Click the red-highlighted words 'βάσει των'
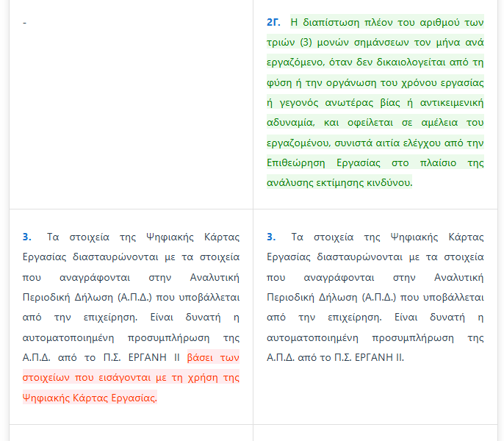 point(213,358)
